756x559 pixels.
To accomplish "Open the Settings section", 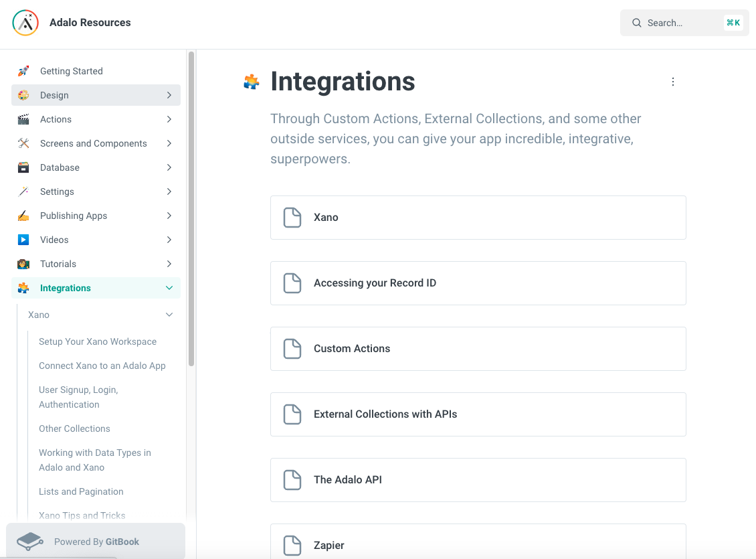I will tap(96, 191).
